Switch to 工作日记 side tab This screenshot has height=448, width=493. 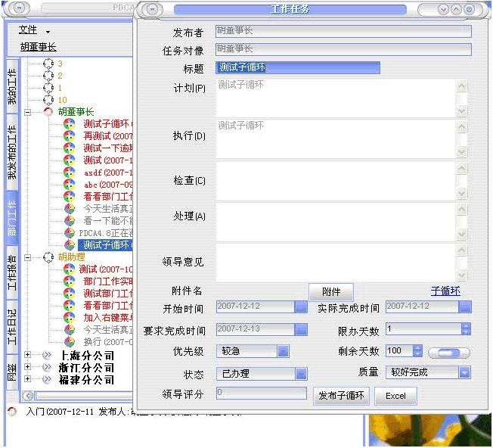click(11, 327)
